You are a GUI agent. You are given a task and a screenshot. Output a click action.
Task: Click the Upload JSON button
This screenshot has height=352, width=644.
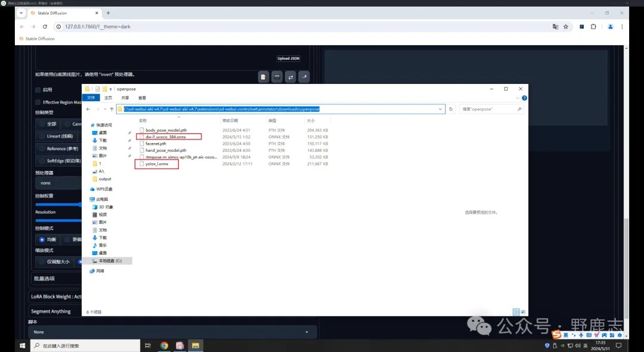pos(289,58)
